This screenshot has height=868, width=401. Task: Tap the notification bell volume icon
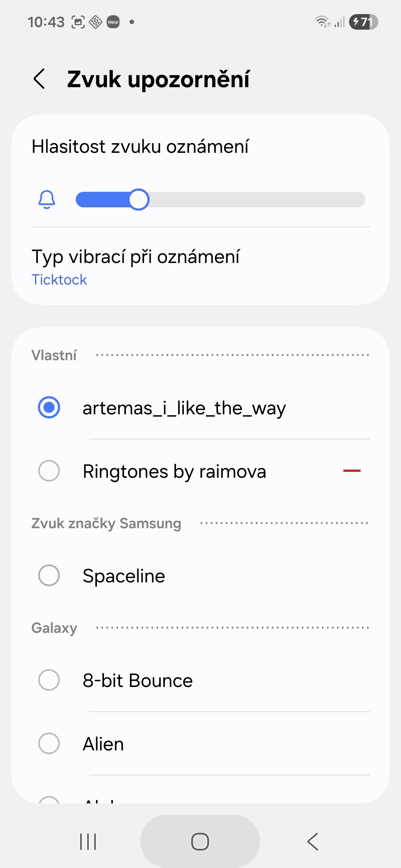point(47,200)
